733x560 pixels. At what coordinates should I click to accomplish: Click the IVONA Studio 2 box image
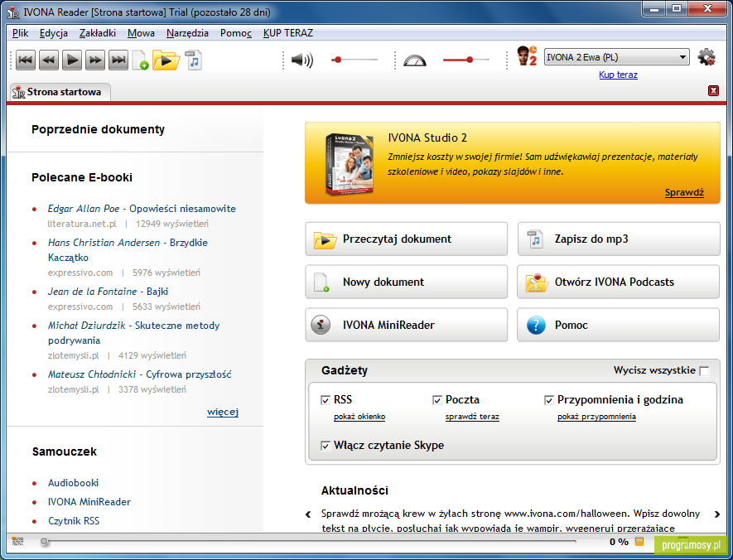click(x=350, y=163)
